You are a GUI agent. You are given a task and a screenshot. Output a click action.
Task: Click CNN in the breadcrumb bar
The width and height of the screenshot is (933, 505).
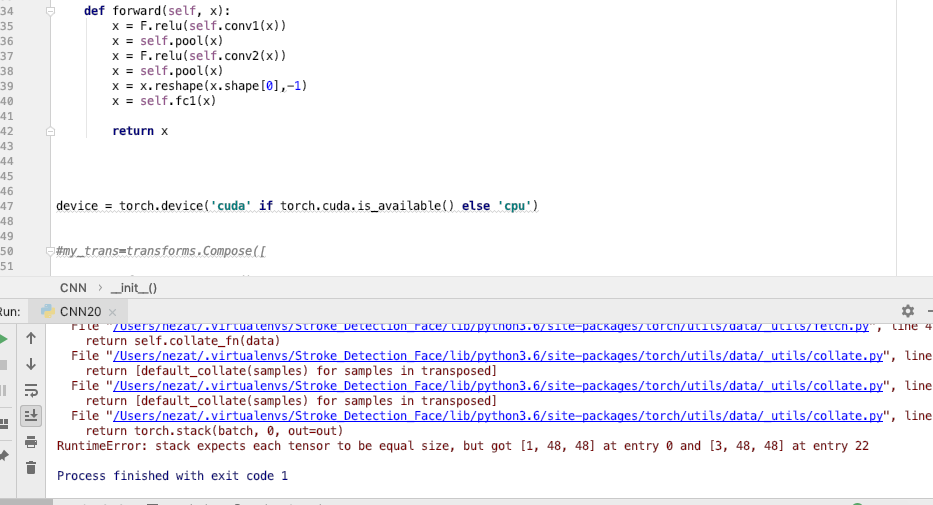click(73, 287)
